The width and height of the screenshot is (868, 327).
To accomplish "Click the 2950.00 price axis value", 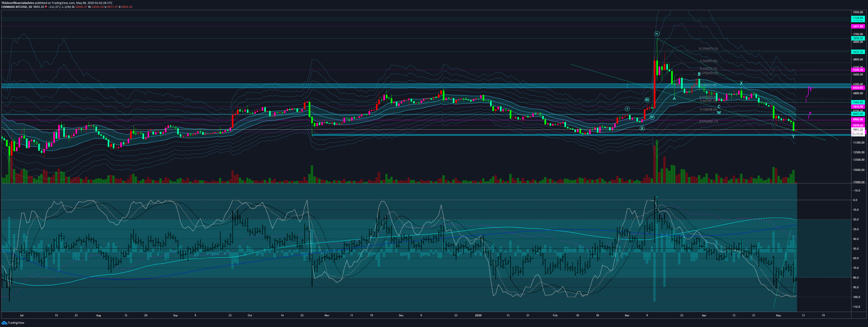I will [858, 12].
